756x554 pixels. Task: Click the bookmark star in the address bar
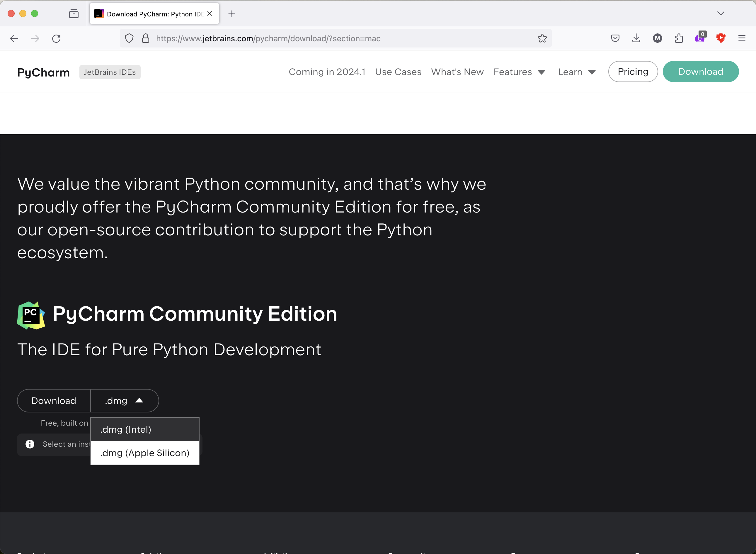click(542, 38)
